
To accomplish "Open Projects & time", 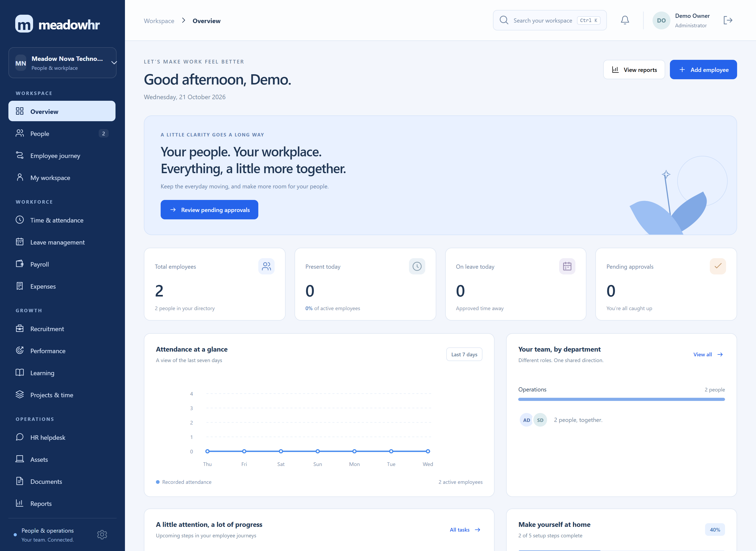I will pos(62,395).
